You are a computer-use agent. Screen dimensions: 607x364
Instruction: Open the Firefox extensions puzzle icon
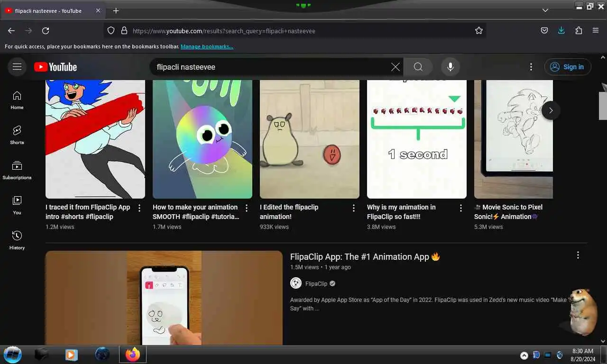coord(579,30)
